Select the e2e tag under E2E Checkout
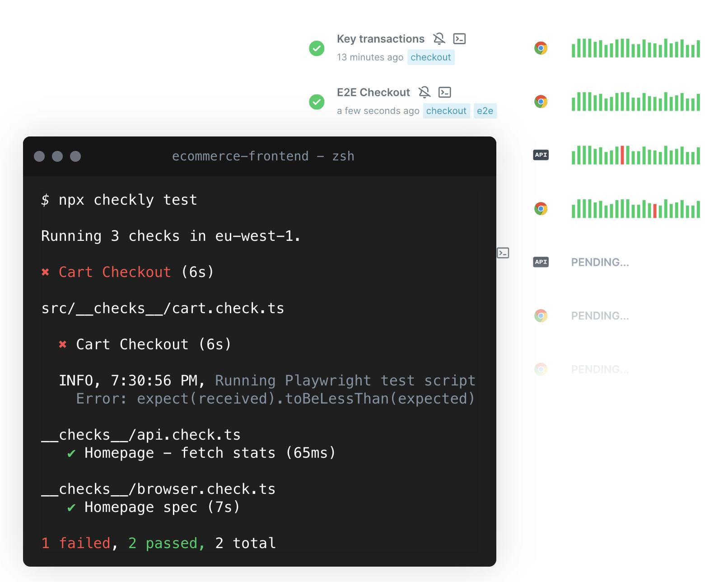728x582 pixels. [x=485, y=111]
